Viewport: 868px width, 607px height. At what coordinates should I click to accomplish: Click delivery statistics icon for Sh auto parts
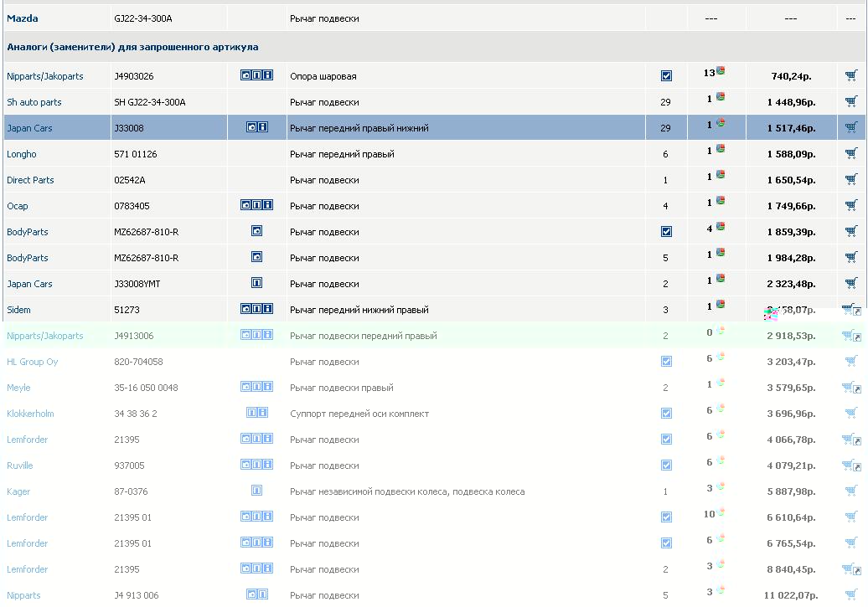(720, 97)
